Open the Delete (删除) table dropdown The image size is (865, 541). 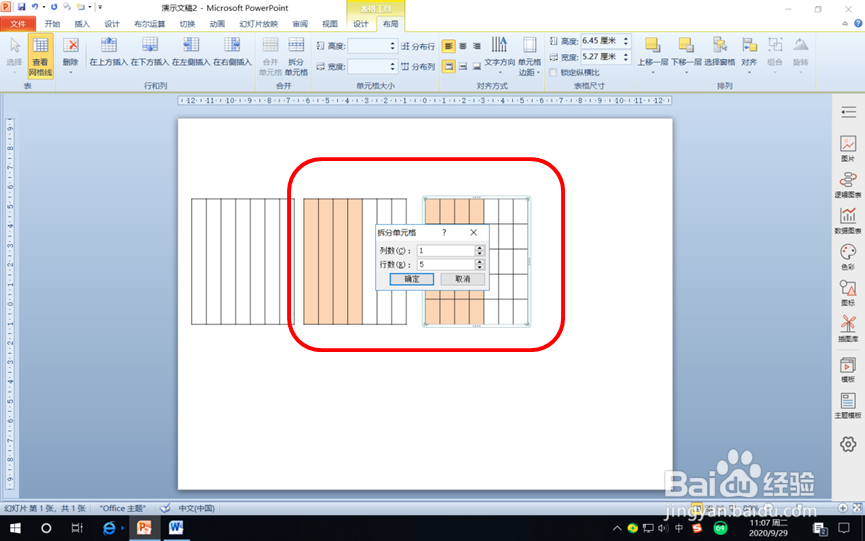point(71,57)
